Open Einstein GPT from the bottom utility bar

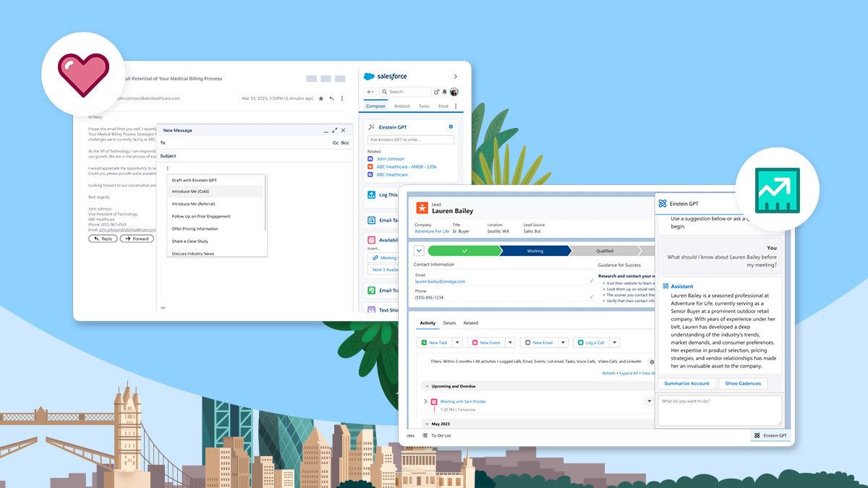[770, 435]
